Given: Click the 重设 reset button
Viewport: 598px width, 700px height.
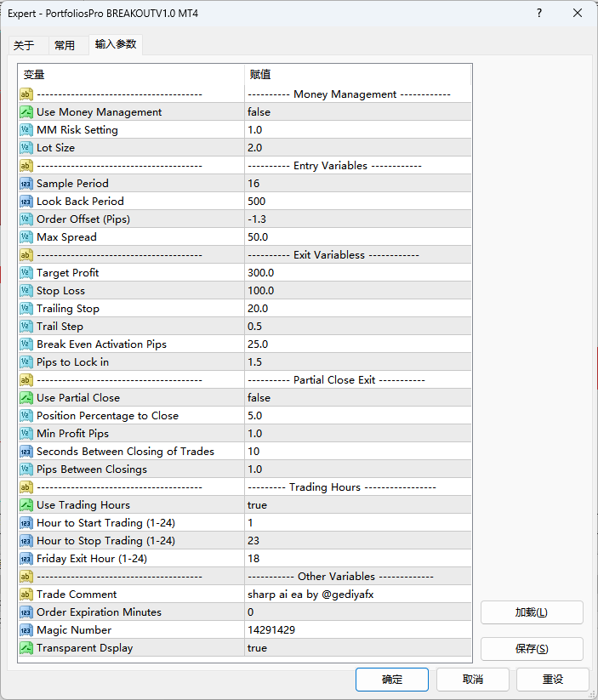Looking at the screenshot, I should tap(552, 680).
